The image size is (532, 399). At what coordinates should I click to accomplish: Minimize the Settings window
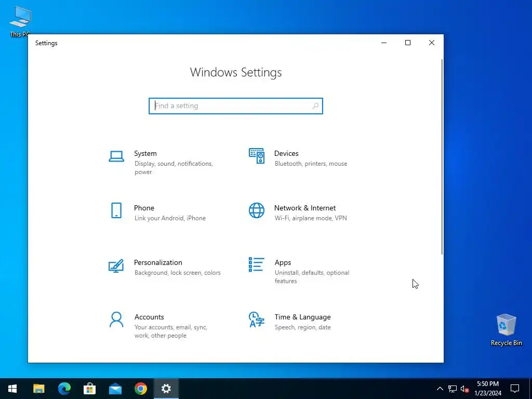coord(384,43)
